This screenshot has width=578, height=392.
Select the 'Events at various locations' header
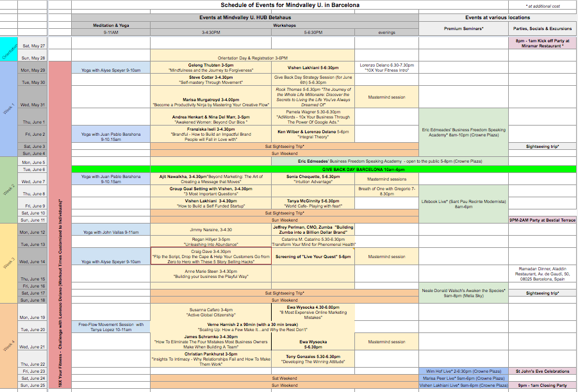[x=498, y=18]
